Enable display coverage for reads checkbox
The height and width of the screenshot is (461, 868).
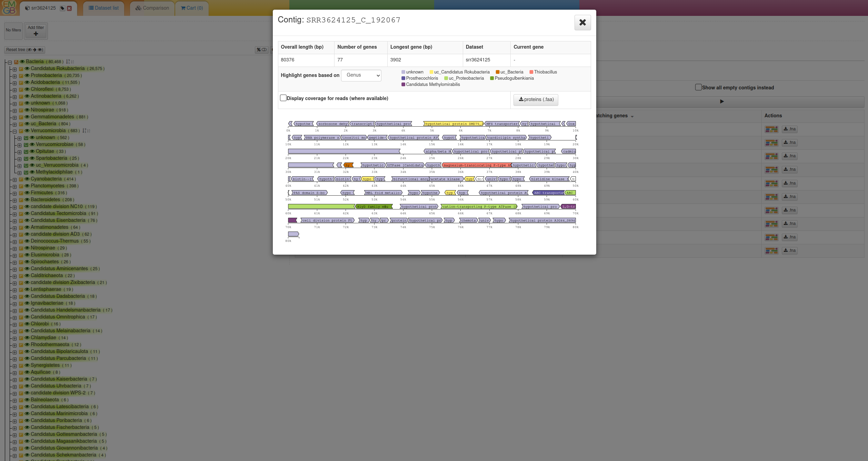(x=283, y=98)
